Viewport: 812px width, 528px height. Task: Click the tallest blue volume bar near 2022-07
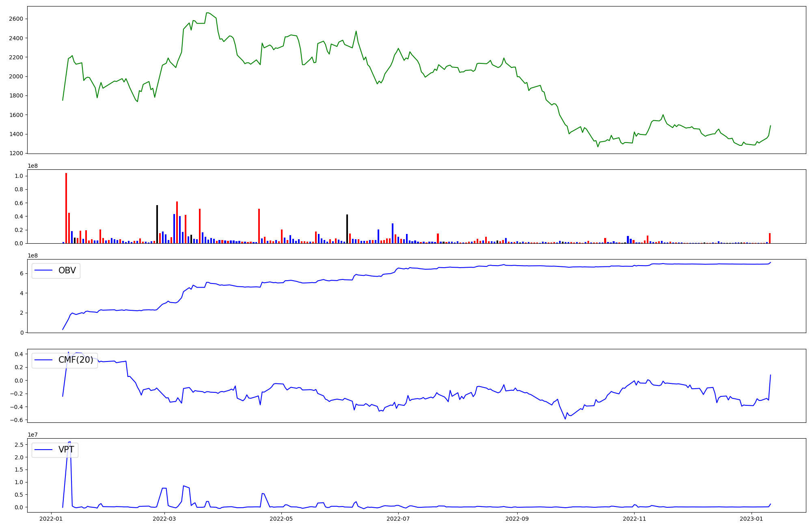pos(393,233)
